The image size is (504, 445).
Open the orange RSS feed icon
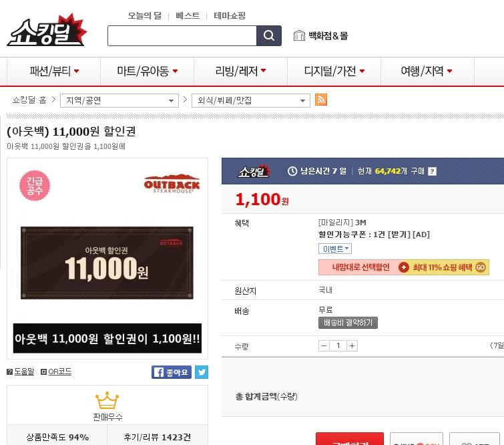[321, 100]
